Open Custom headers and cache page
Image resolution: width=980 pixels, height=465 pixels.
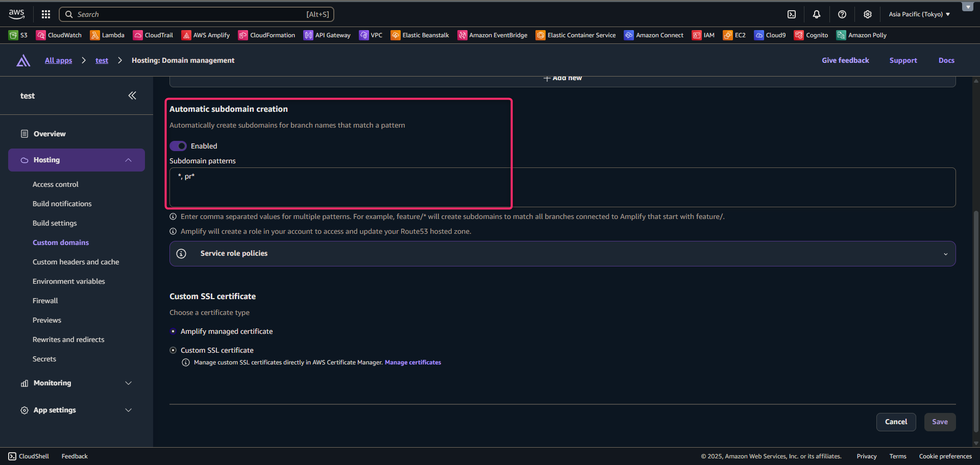point(76,262)
